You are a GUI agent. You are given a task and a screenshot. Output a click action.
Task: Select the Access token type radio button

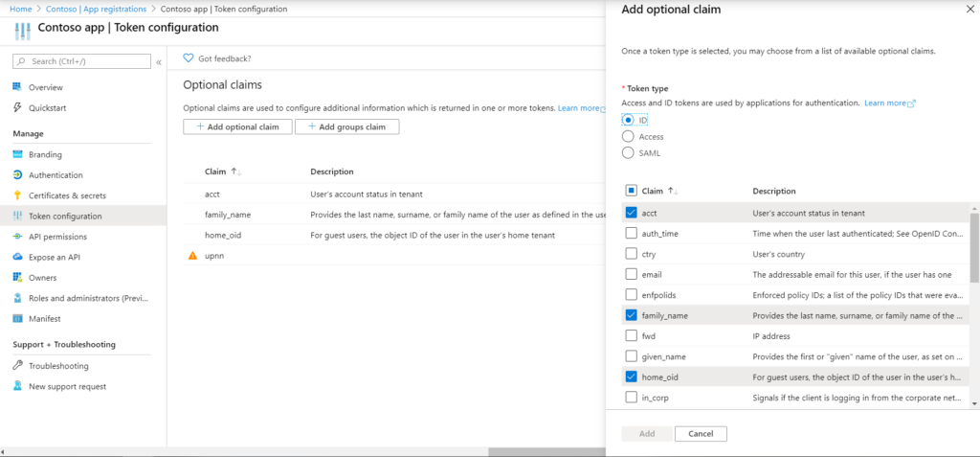tap(628, 137)
